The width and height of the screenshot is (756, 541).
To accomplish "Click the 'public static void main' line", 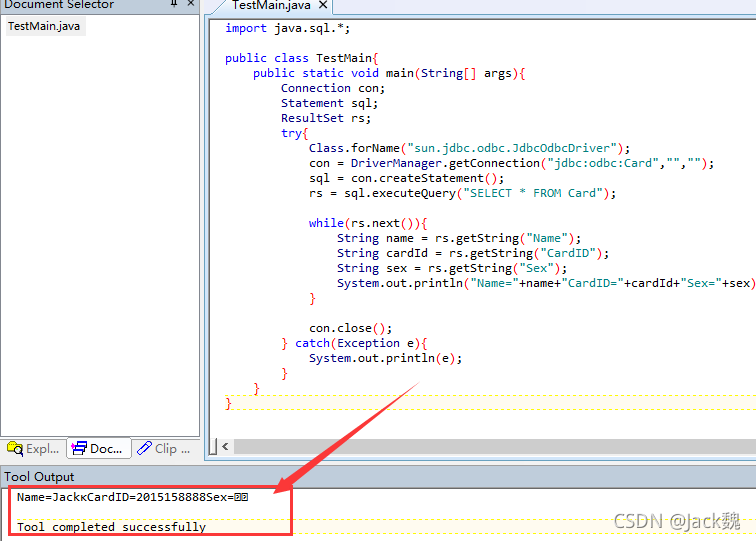I will pos(389,73).
